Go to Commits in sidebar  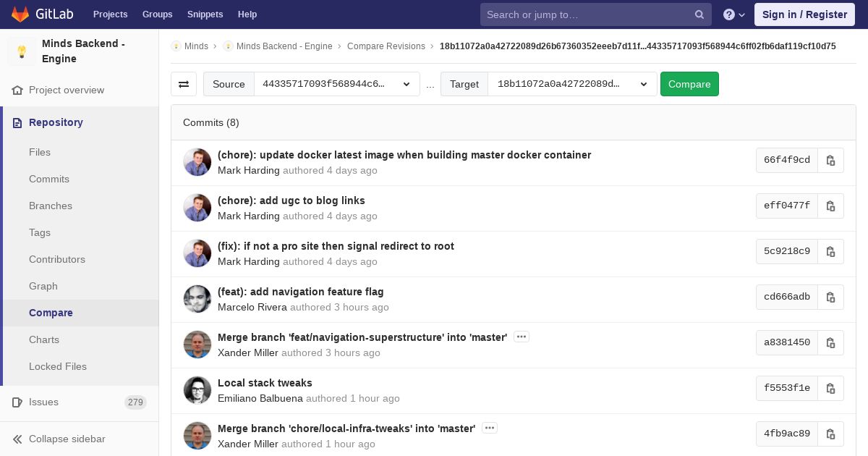pyautogui.click(x=49, y=180)
